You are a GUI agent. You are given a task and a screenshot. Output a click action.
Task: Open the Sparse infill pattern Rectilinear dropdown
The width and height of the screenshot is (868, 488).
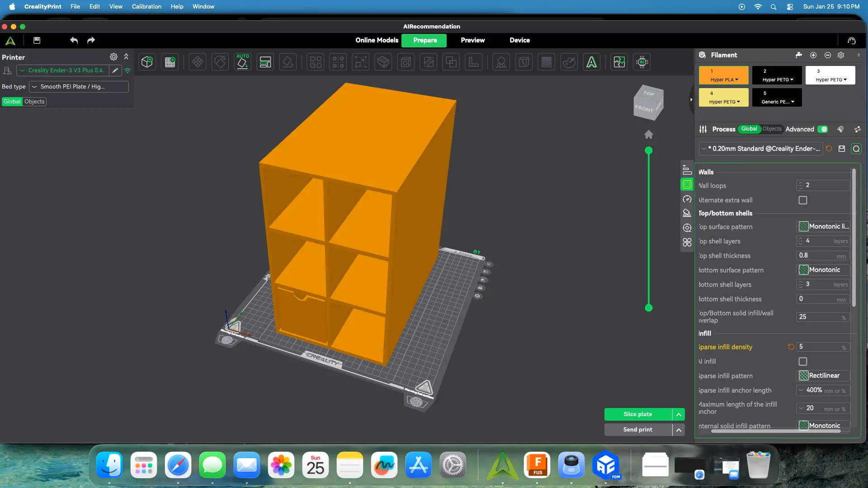click(823, 376)
